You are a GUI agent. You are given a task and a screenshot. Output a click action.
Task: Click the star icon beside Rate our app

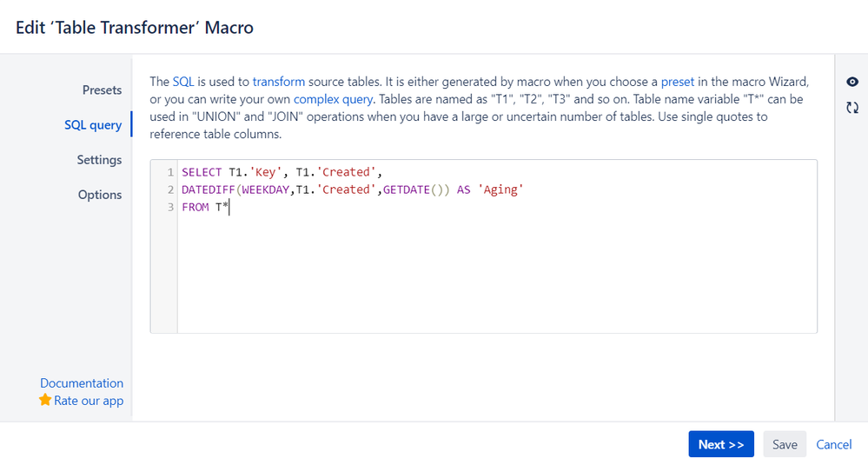tap(45, 400)
